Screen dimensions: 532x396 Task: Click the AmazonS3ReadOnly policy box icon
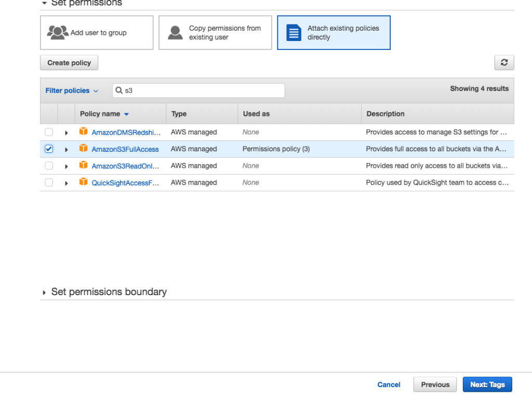point(83,165)
